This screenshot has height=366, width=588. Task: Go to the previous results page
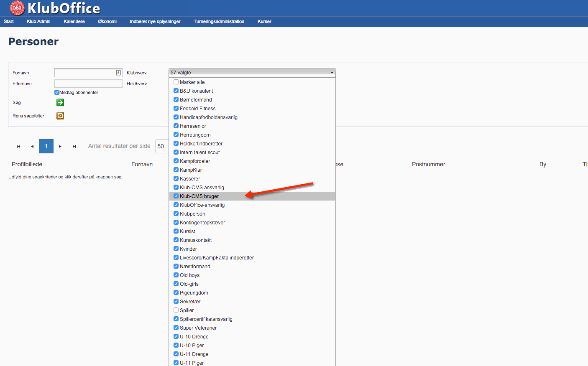32,146
